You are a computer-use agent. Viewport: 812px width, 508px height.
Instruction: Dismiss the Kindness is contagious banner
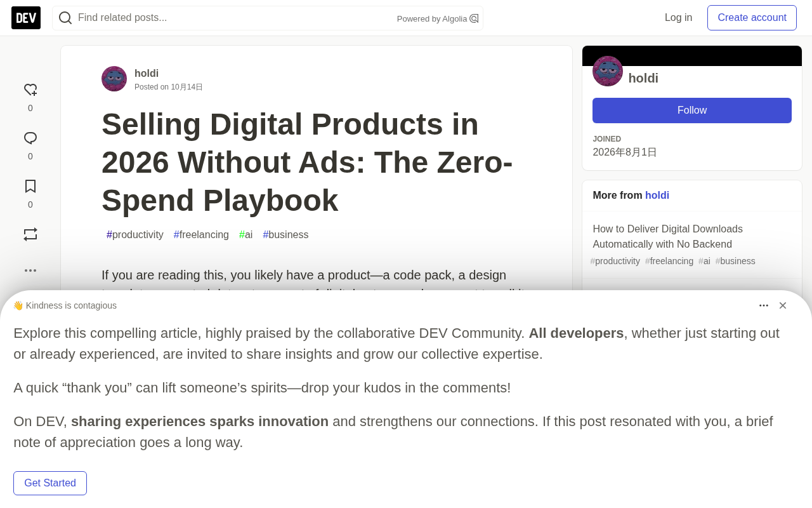click(783, 305)
